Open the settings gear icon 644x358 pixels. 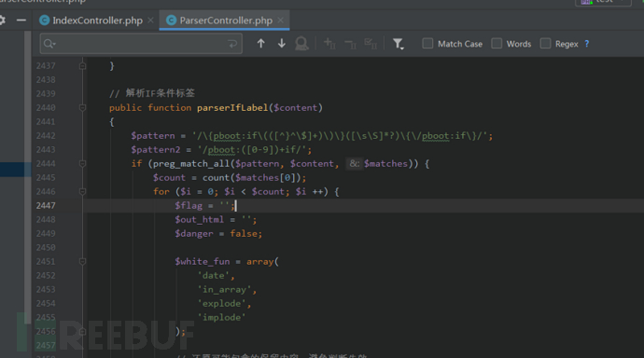[2, 21]
